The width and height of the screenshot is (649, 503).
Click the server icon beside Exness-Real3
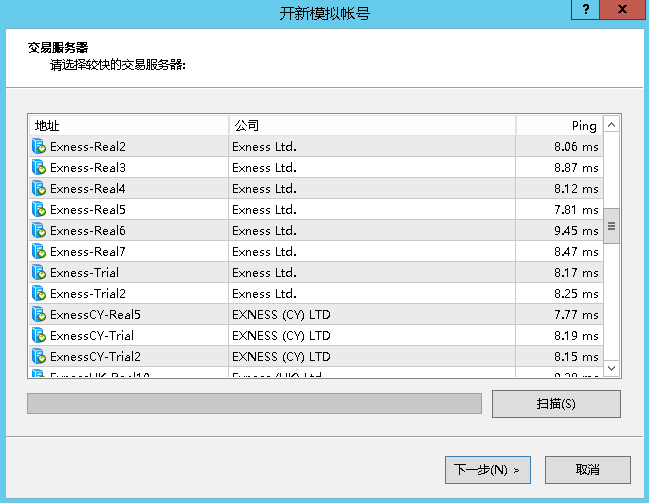pyautogui.click(x=39, y=168)
